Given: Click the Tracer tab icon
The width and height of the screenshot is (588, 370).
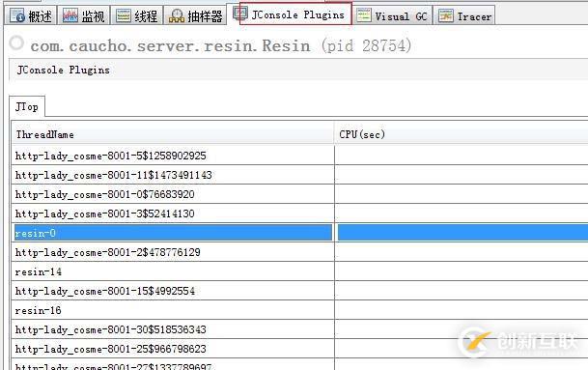Looking at the screenshot, I should (x=446, y=15).
